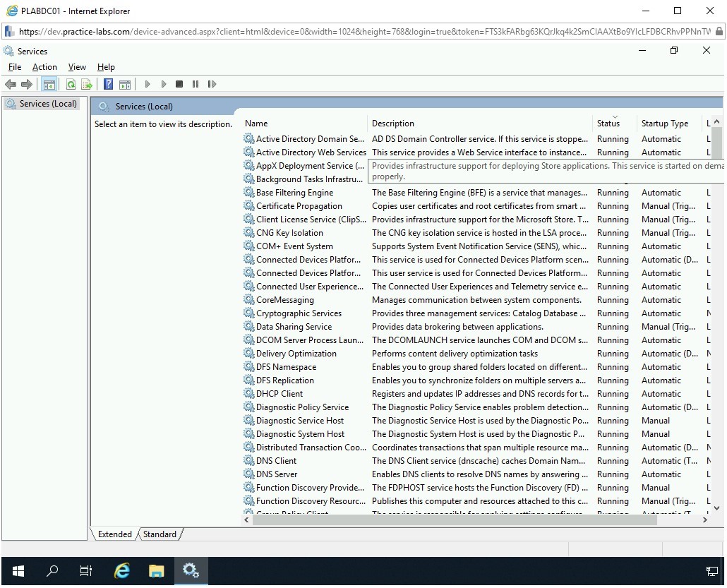Click the vertical scrollbar down arrow
This screenshot has height=588, width=727.
(716, 507)
